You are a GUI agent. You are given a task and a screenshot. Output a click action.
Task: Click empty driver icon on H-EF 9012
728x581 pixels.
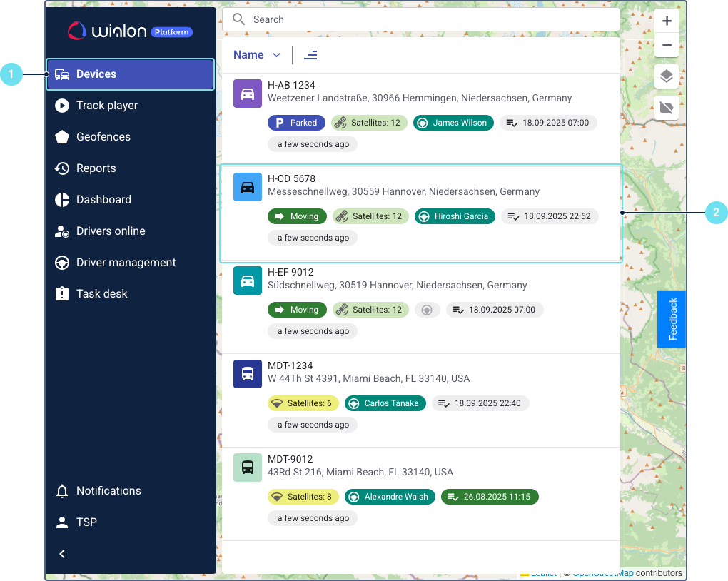(x=427, y=310)
